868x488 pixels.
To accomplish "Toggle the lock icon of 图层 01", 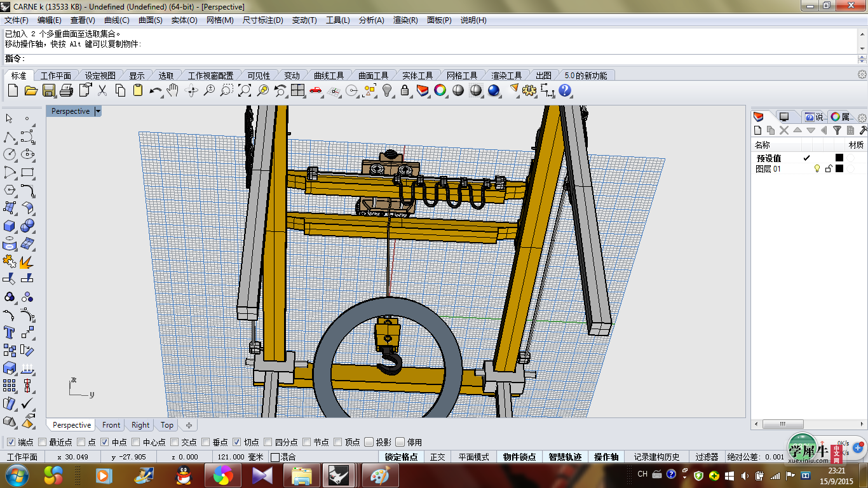I will click(x=828, y=169).
